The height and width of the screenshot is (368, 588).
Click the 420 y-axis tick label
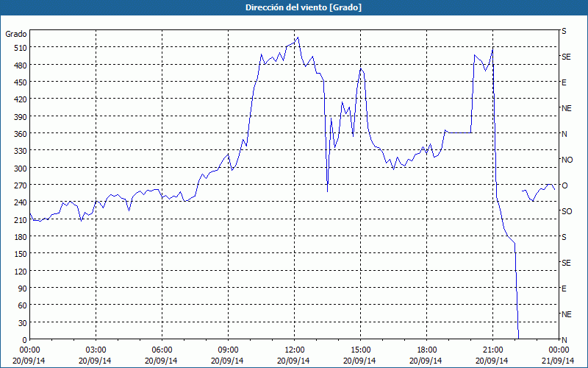click(21, 99)
